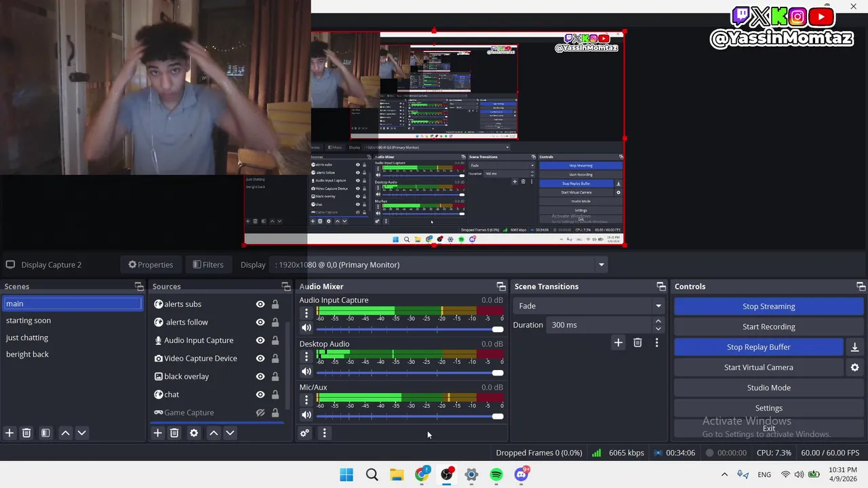
Task: Open transition properties three-dot menu
Action: pos(656,343)
